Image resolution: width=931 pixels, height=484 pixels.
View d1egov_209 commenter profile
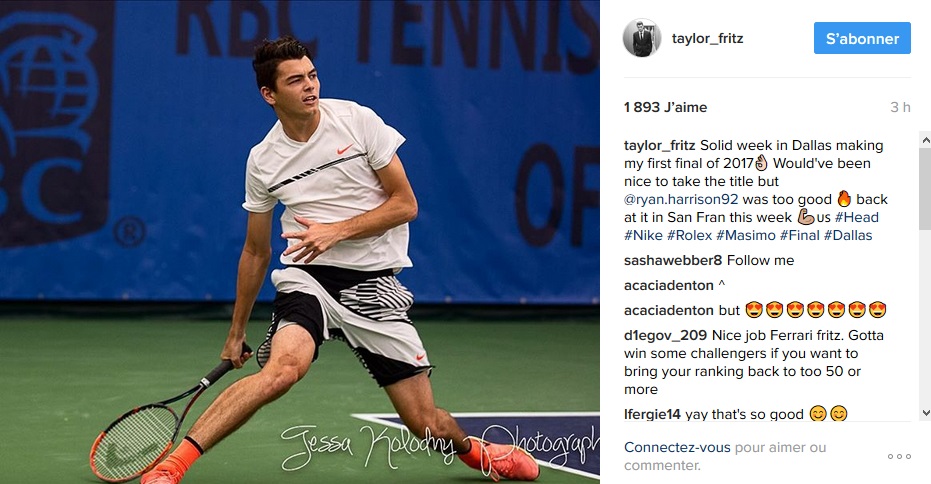point(665,336)
